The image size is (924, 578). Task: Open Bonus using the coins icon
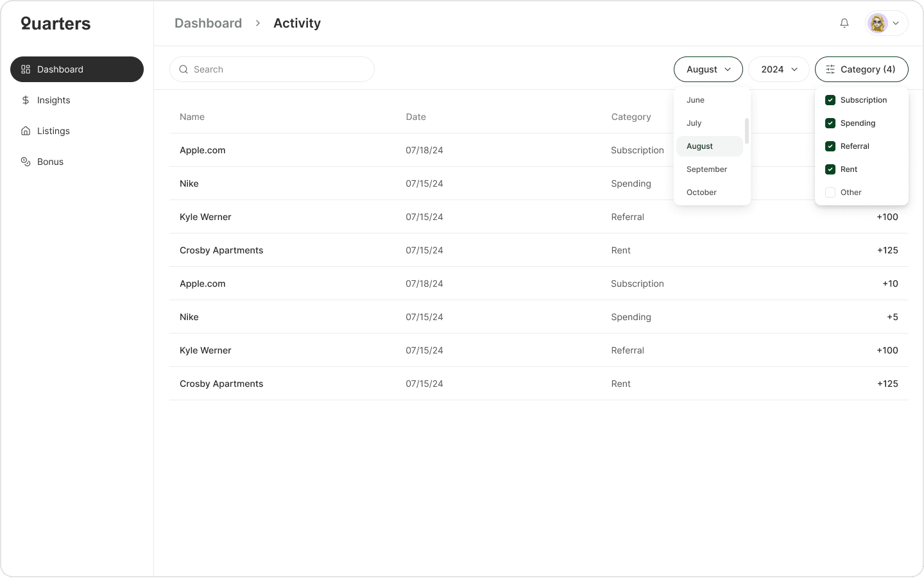[25, 162]
